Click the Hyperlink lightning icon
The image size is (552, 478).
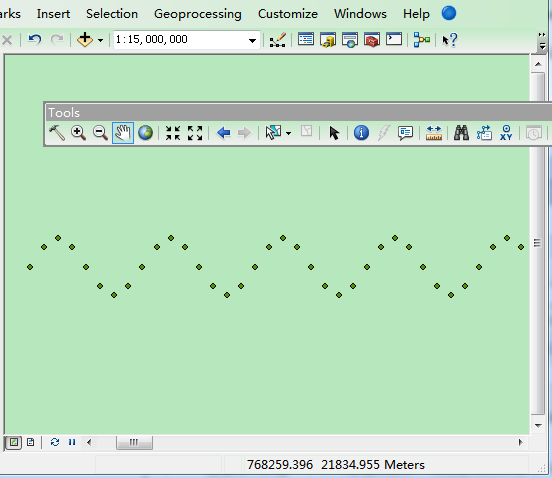(383, 133)
